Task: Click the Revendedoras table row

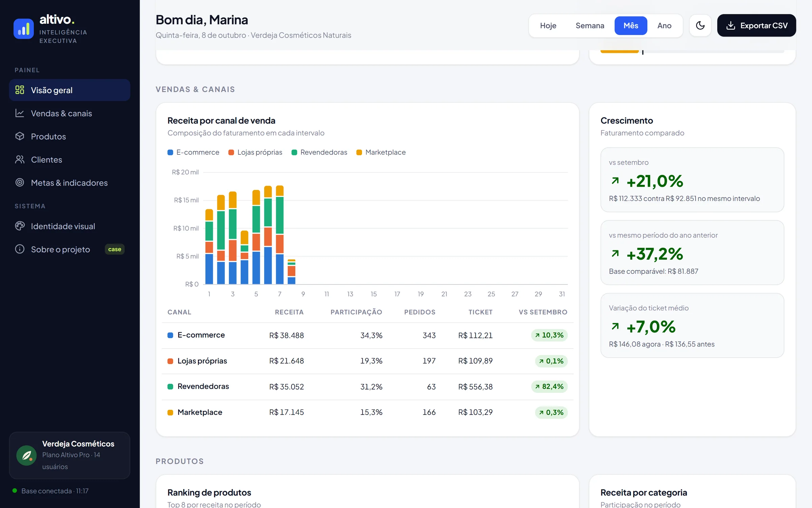Action: [x=367, y=387]
